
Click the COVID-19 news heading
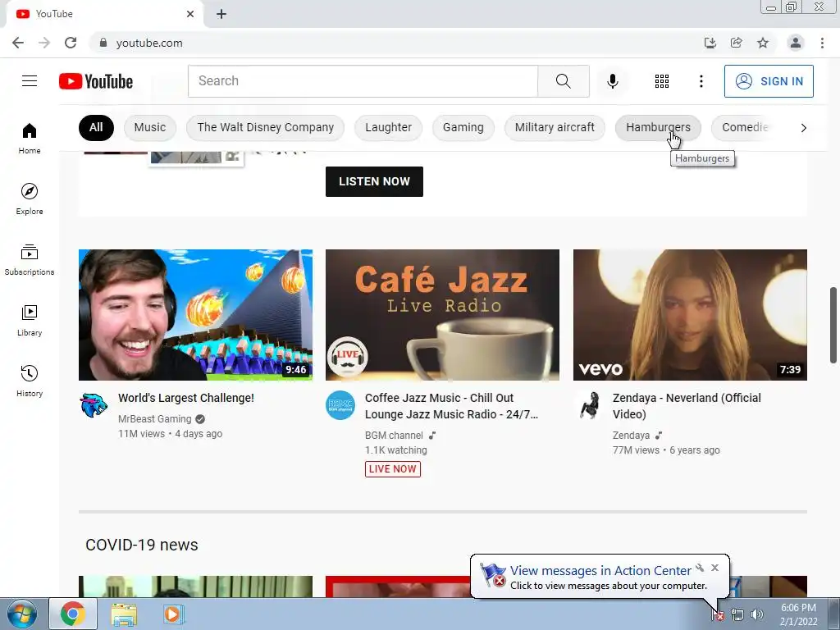(141, 545)
